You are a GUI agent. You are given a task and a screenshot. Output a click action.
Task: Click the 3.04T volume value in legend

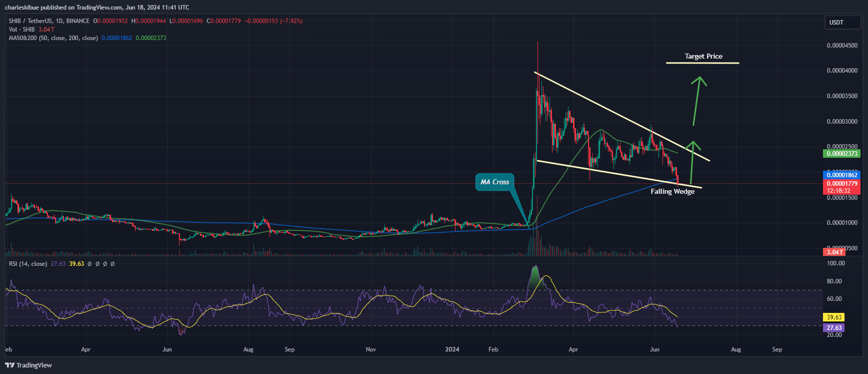(x=46, y=30)
